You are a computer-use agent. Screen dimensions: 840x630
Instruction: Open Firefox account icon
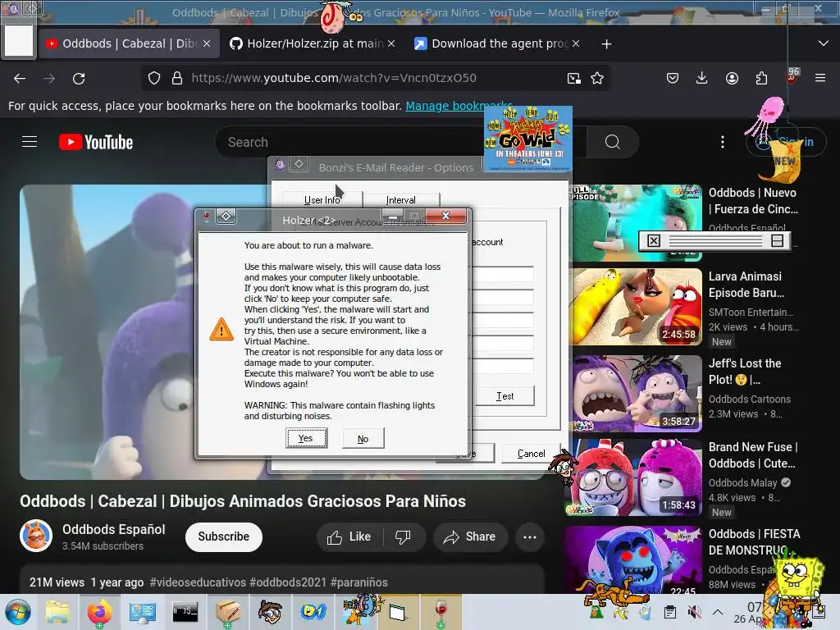(732, 78)
